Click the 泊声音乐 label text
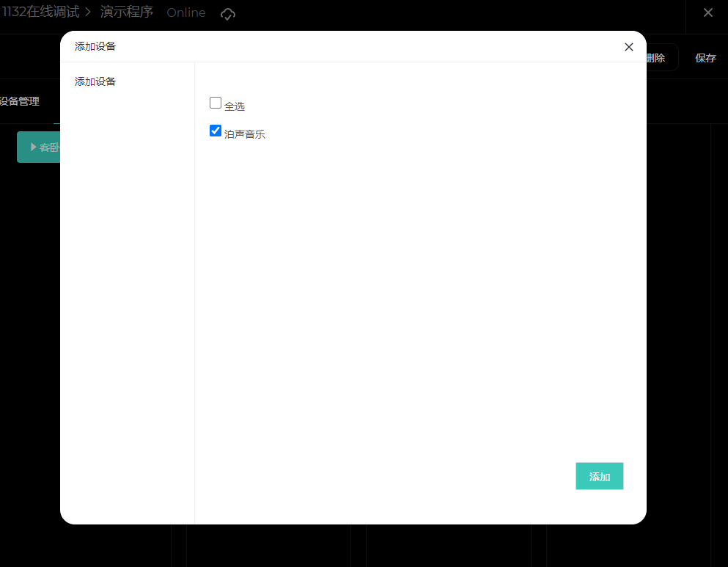Image resolution: width=728 pixels, height=567 pixels. (245, 134)
